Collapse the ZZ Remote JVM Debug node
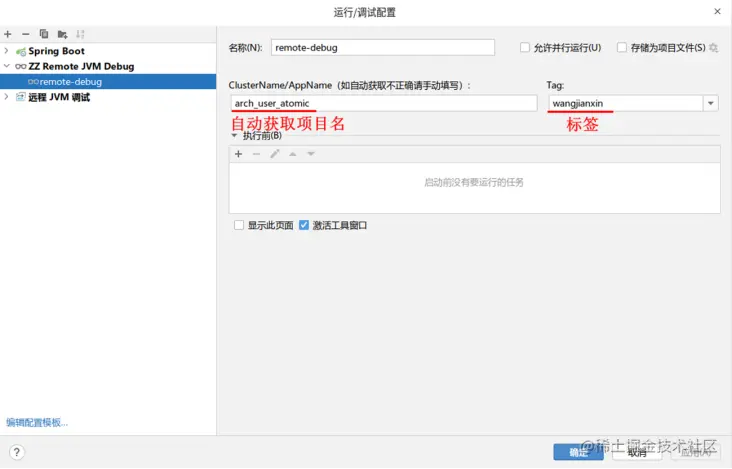Image resolution: width=732 pixels, height=469 pixels. [x=6, y=66]
